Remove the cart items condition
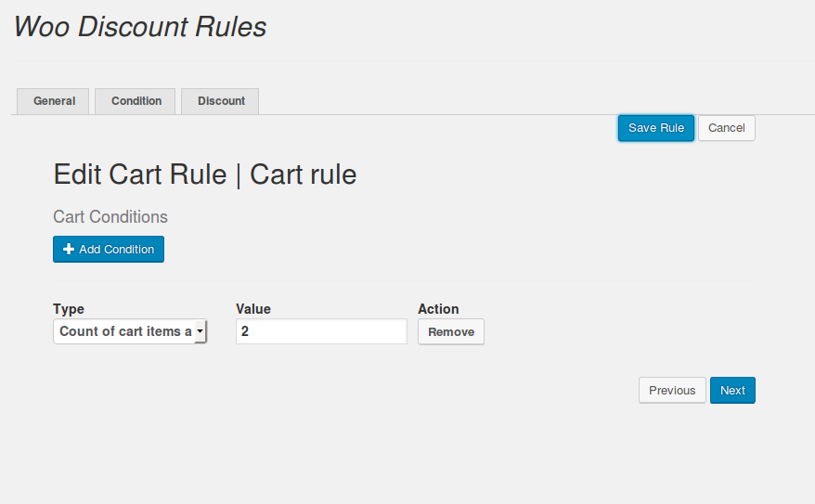Viewport: 815px width, 504px height. point(451,332)
